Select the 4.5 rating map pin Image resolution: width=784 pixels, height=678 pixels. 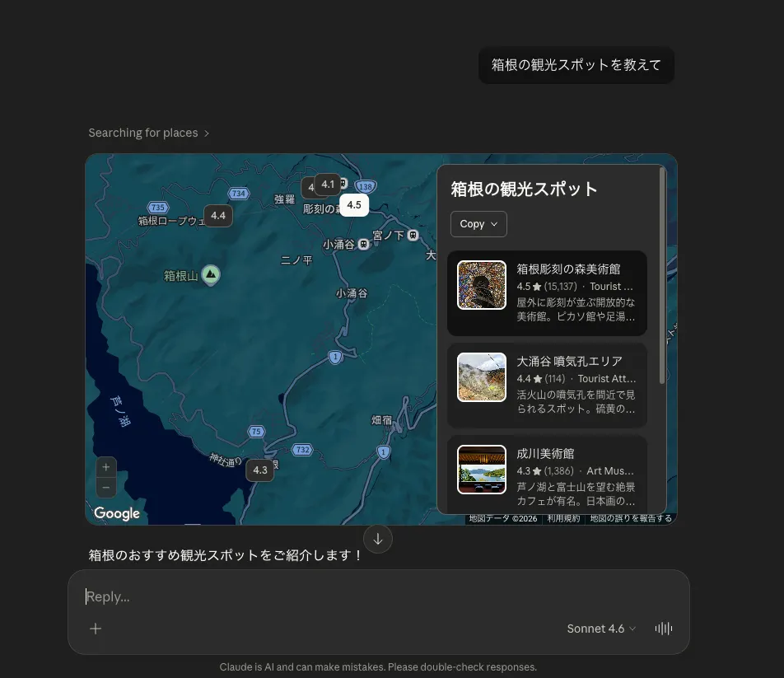point(354,205)
